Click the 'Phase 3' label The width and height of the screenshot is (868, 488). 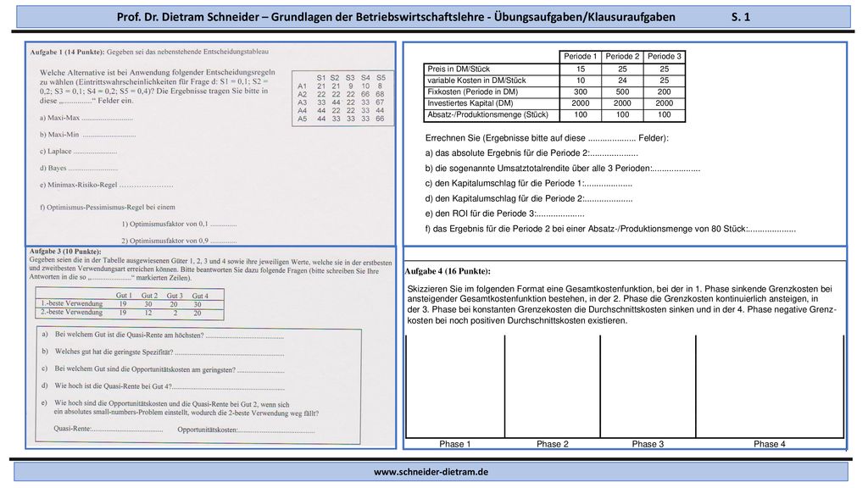[x=648, y=444]
